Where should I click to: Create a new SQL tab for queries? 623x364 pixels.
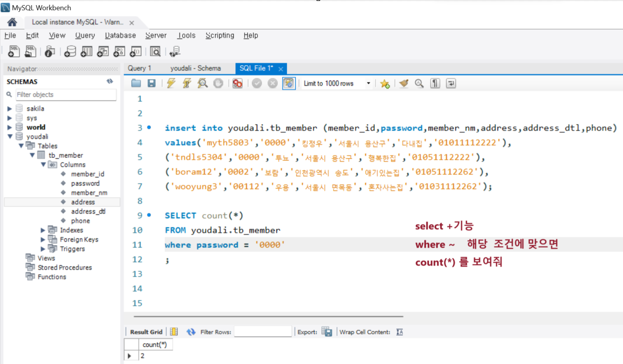point(14,51)
